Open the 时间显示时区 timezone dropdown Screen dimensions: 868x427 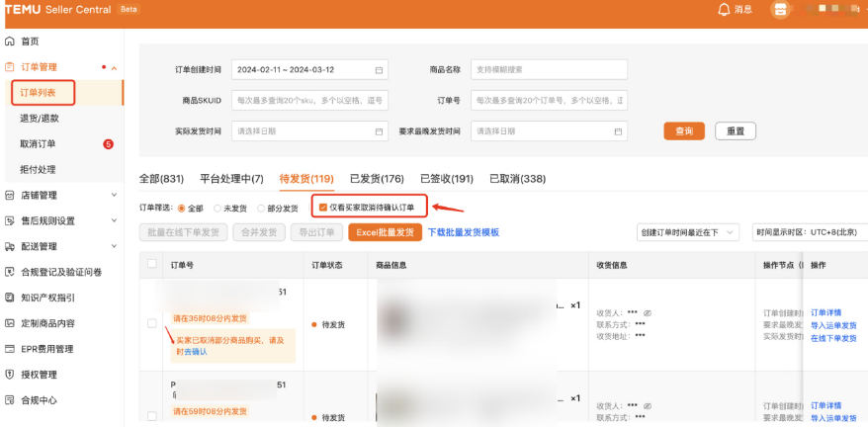811,232
